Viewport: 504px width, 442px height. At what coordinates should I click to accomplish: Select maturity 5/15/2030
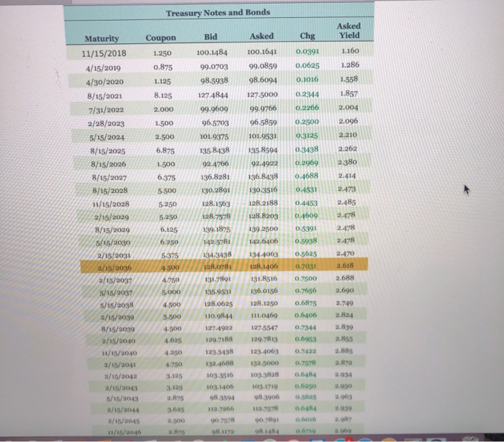(x=113, y=243)
